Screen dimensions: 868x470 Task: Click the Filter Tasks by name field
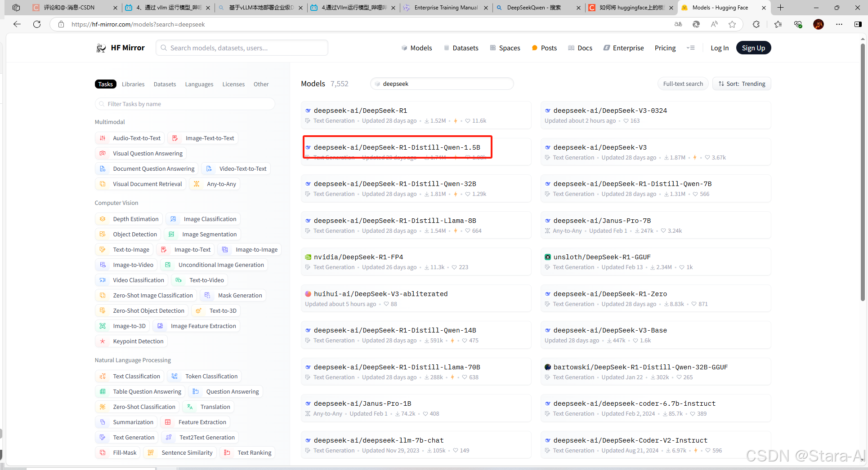click(185, 104)
